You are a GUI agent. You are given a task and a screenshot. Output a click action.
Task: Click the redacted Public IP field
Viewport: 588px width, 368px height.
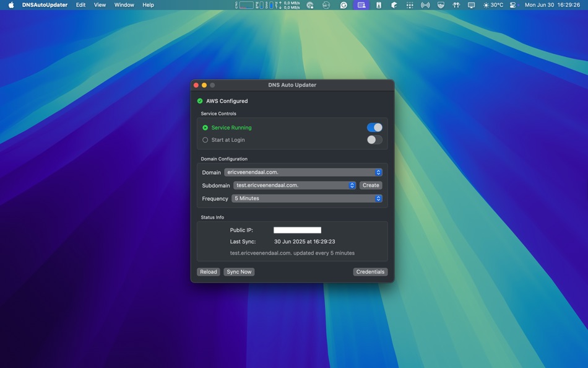[x=297, y=230]
